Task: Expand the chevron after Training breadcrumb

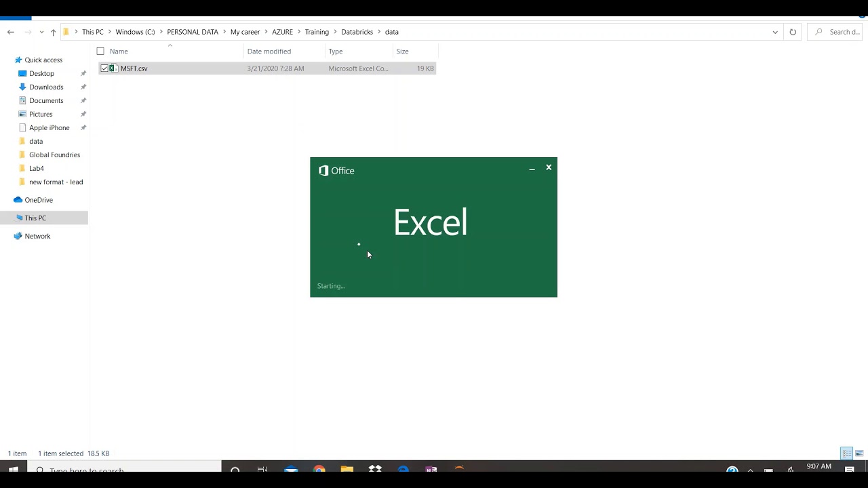Action: [x=335, y=32]
